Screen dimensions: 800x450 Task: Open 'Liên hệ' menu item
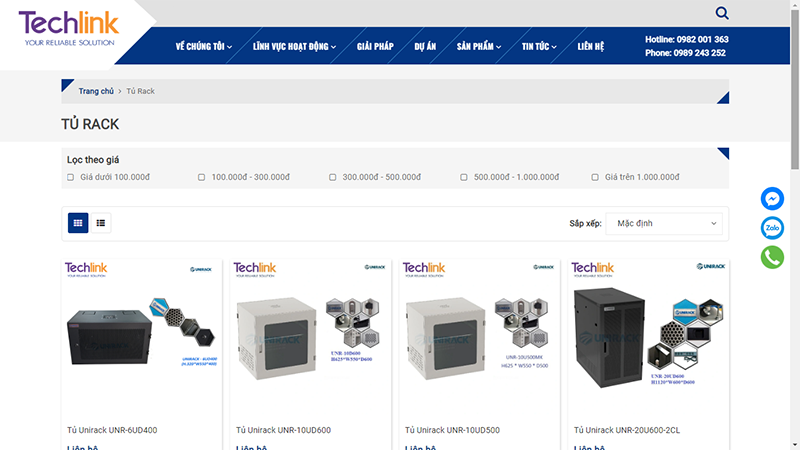coord(590,46)
